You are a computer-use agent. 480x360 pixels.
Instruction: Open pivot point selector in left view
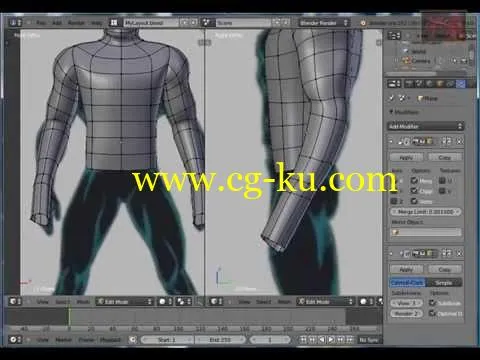pyautogui.click(x=184, y=302)
